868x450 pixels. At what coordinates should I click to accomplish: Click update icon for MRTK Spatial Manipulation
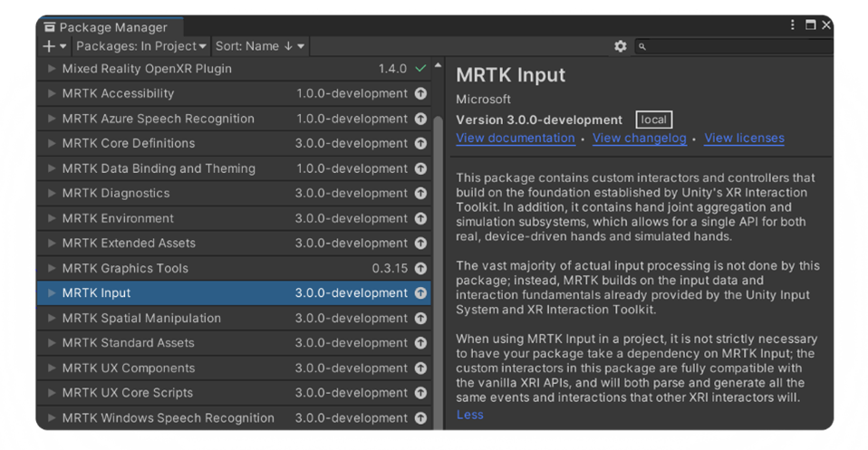coord(420,318)
